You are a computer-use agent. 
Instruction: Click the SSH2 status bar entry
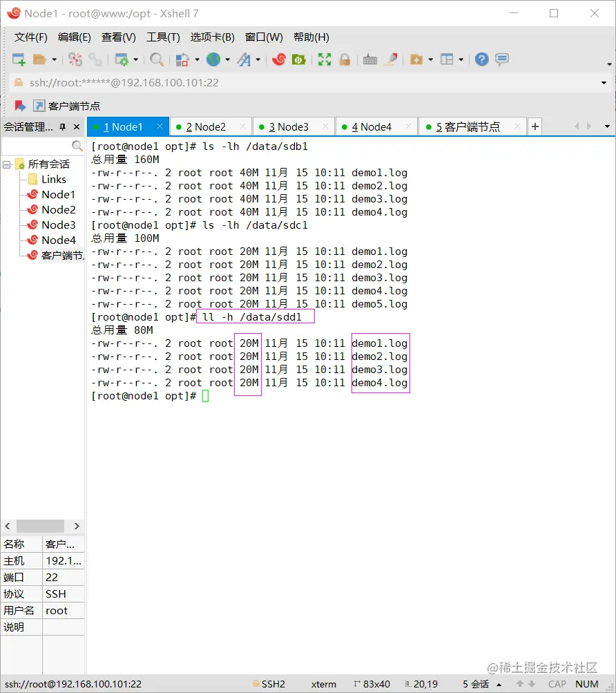click(x=269, y=684)
